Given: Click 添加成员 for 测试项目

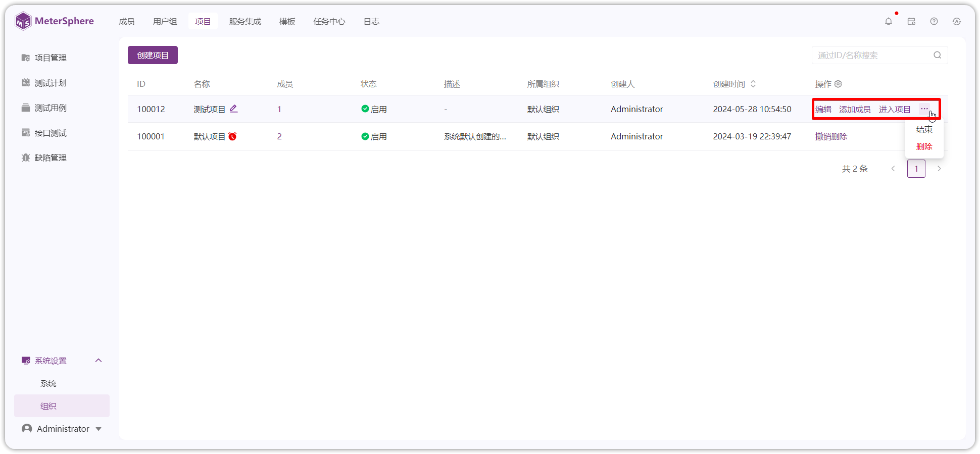Looking at the screenshot, I should (855, 109).
